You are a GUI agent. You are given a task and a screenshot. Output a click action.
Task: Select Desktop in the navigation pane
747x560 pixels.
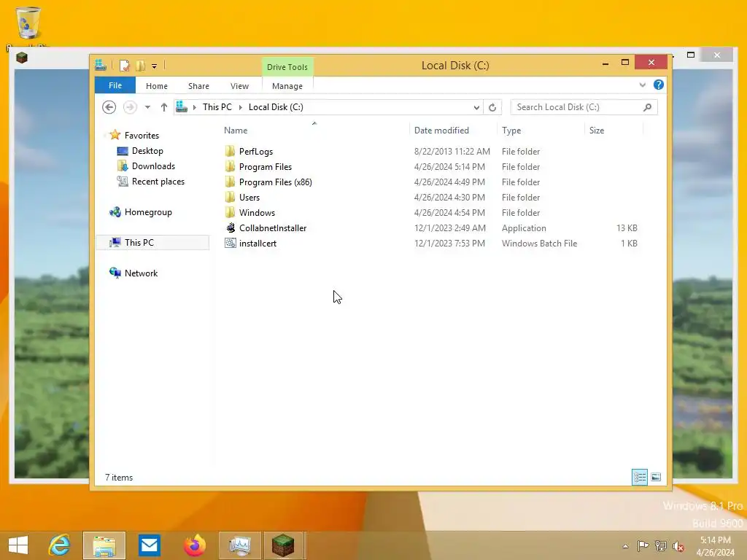[x=147, y=151]
